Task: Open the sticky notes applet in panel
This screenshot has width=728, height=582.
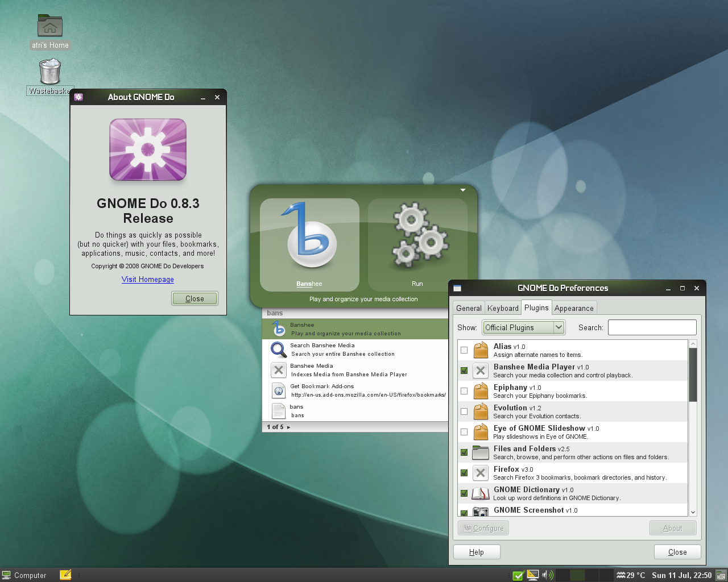Action: [65, 575]
